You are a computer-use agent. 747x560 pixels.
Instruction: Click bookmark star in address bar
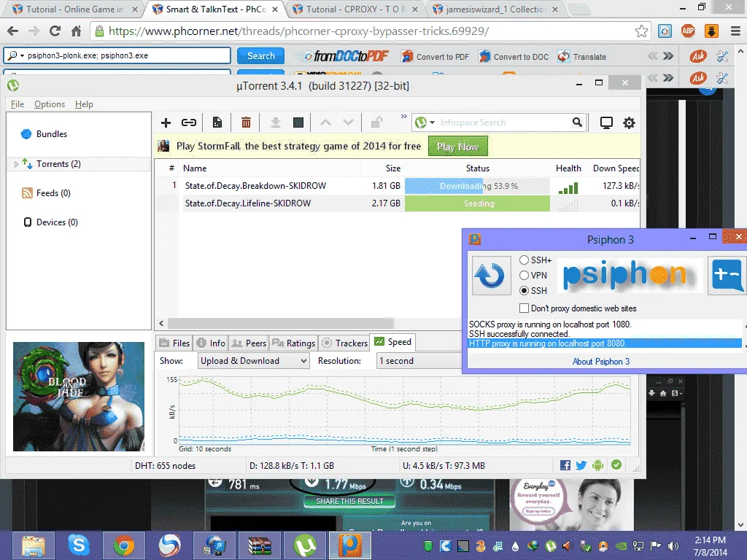pyautogui.click(x=641, y=31)
